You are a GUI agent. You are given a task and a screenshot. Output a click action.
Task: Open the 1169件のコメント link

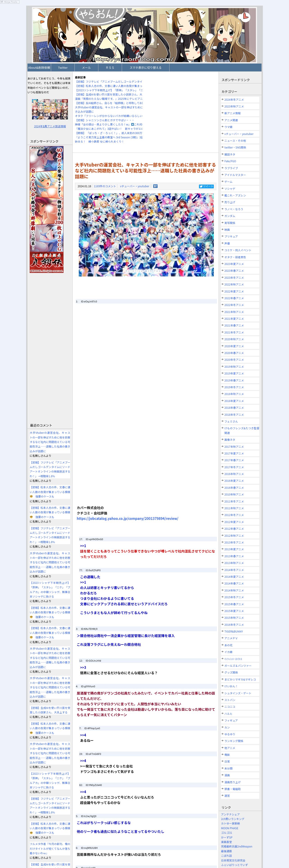coord(105,186)
